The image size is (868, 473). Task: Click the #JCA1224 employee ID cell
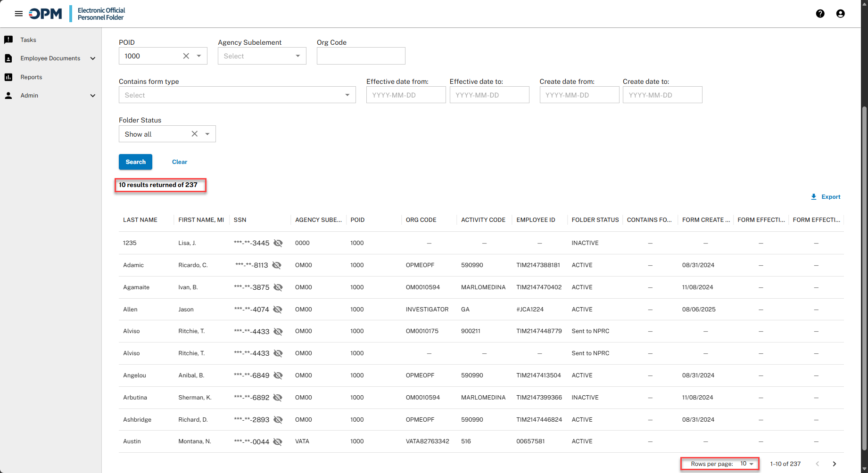[530, 310]
